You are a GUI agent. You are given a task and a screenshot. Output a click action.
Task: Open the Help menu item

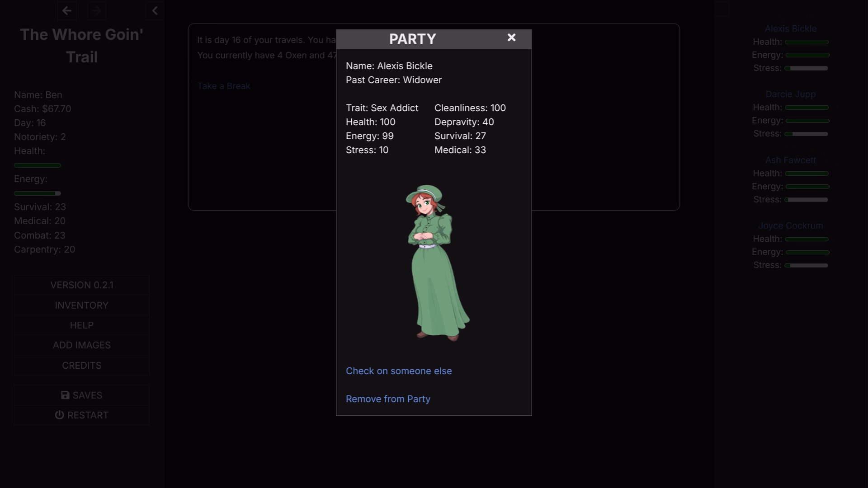click(82, 325)
